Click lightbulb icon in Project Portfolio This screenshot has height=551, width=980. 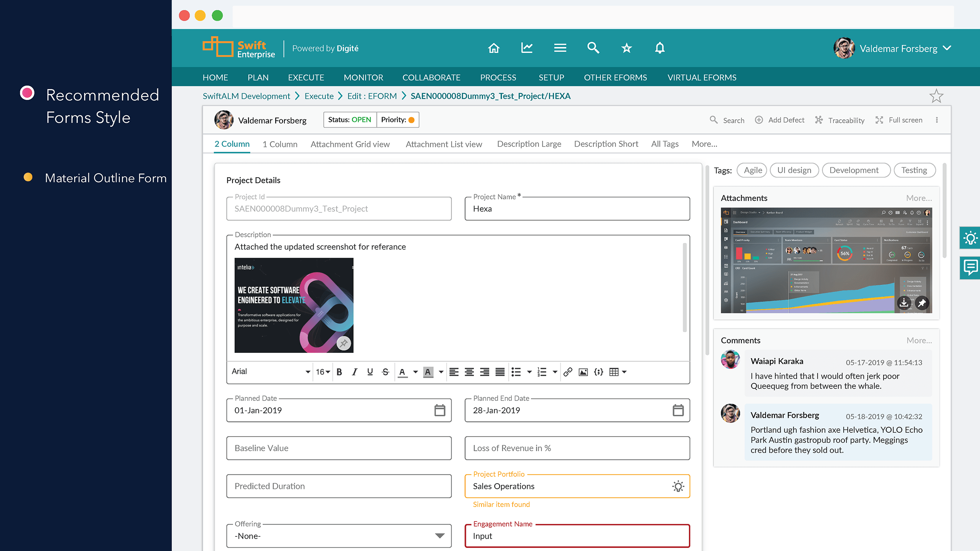coord(678,486)
